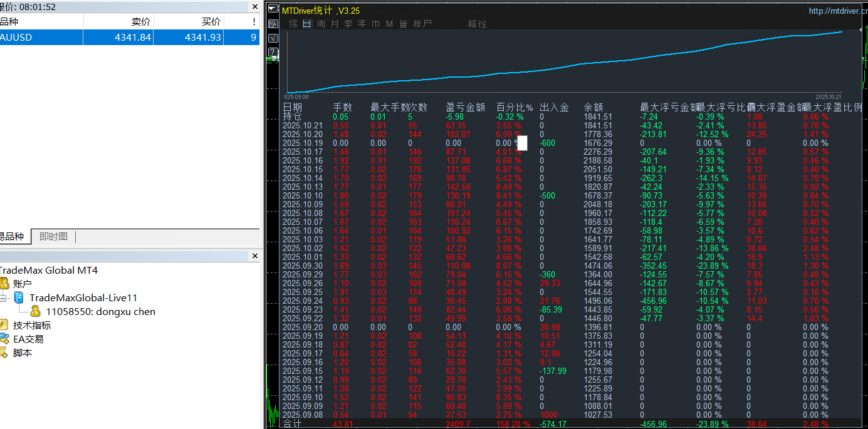
Task: Close the Market Watch panel
Action: pyautogui.click(x=254, y=7)
